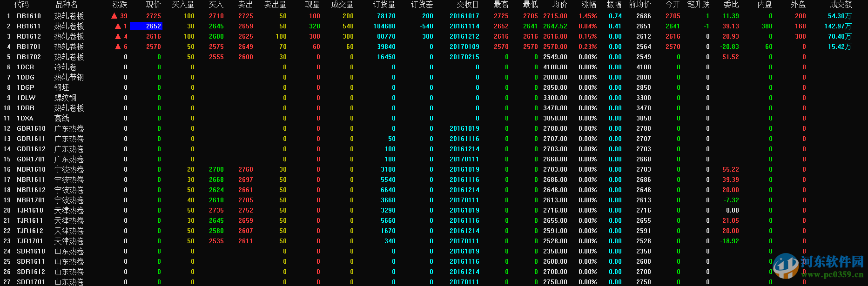Click the red up-arrow in RB1701 row
Image resolution: width=868 pixels, height=286 pixels.
pyautogui.click(x=118, y=47)
